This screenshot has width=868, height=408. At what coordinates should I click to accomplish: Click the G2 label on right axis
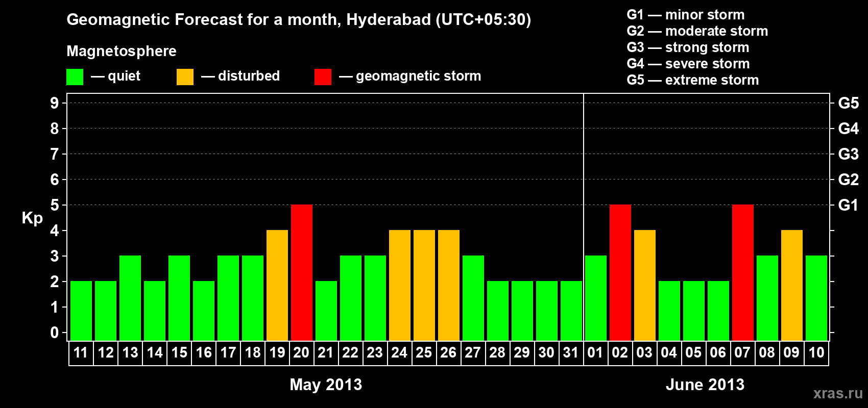tap(848, 180)
